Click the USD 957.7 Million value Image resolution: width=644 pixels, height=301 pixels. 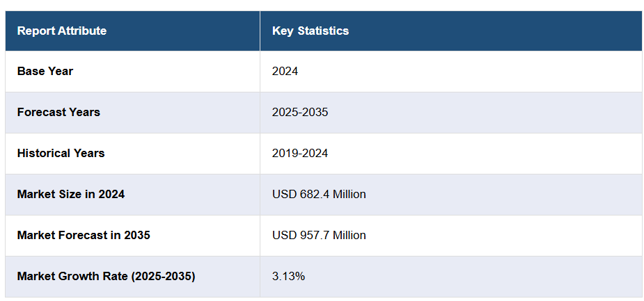pos(319,235)
